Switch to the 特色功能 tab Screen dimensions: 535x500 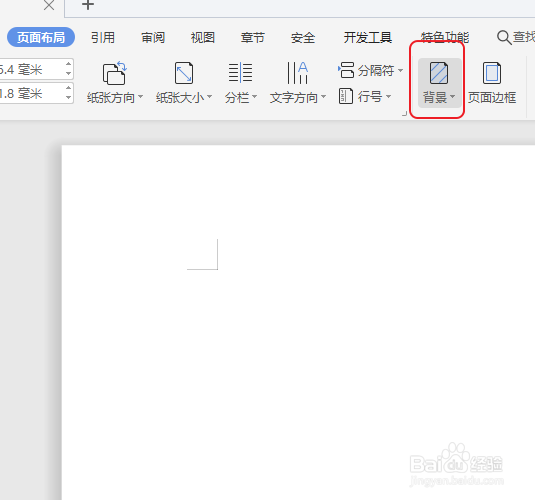click(445, 37)
